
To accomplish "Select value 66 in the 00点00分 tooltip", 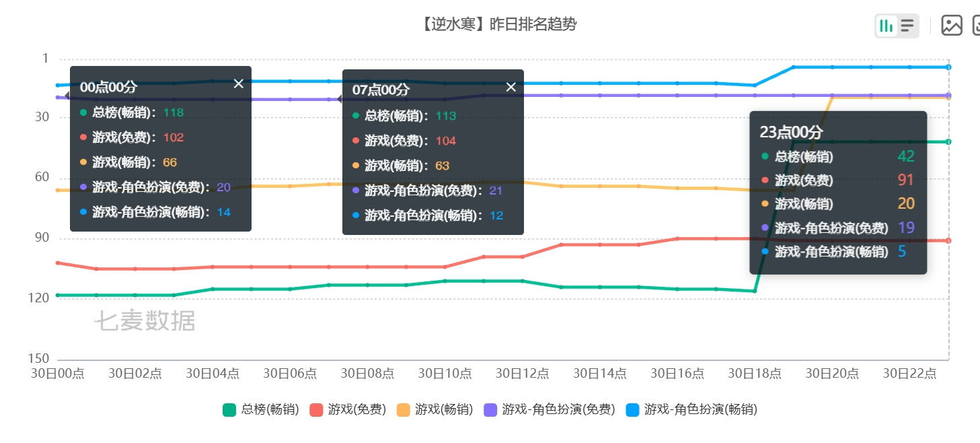I will pos(169,162).
